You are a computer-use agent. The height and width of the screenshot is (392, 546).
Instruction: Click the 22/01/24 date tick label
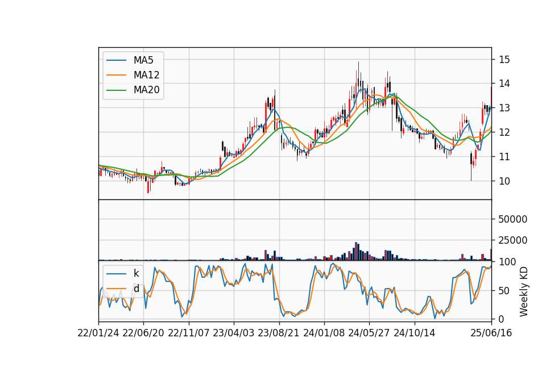tap(98, 333)
